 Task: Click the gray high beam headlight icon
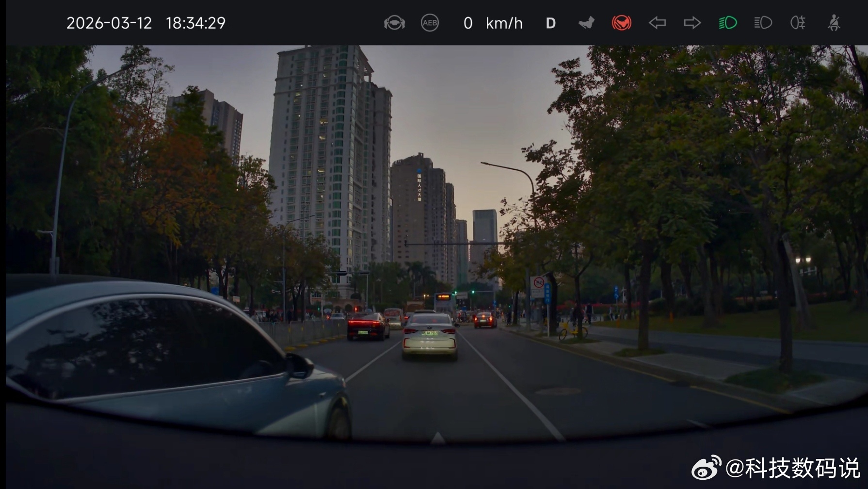pyautogui.click(x=763, y=23)
